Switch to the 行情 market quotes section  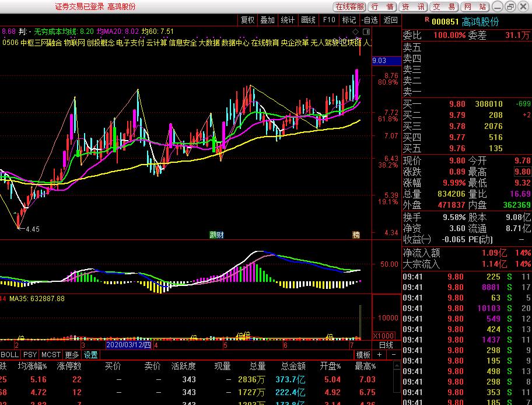pos(382,7)
